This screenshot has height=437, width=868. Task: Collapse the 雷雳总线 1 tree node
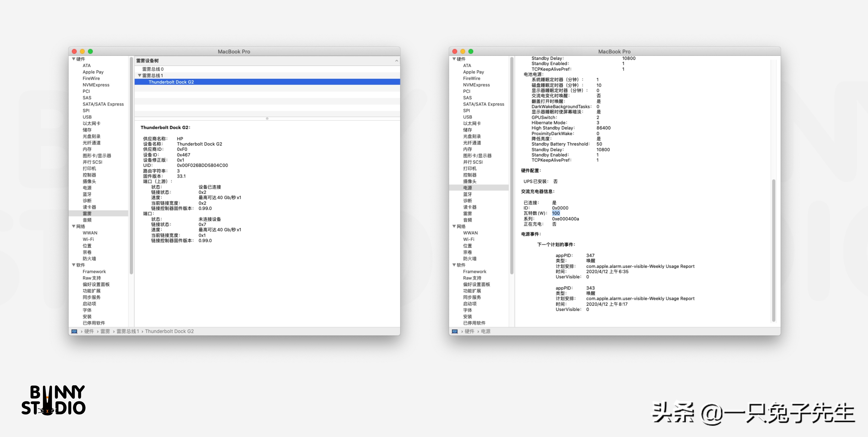pyautogui.click(x=140, y=75)
